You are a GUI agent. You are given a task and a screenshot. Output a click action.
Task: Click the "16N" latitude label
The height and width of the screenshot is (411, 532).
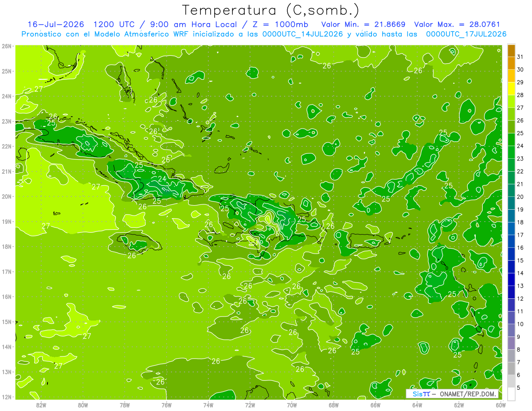[6, 297]
